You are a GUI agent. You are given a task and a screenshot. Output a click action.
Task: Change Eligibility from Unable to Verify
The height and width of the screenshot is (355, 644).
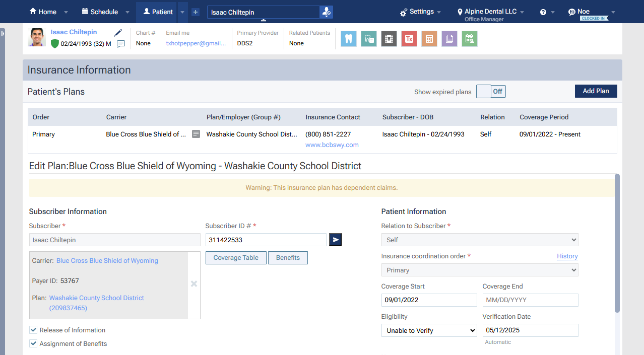[x=429, y=330]
